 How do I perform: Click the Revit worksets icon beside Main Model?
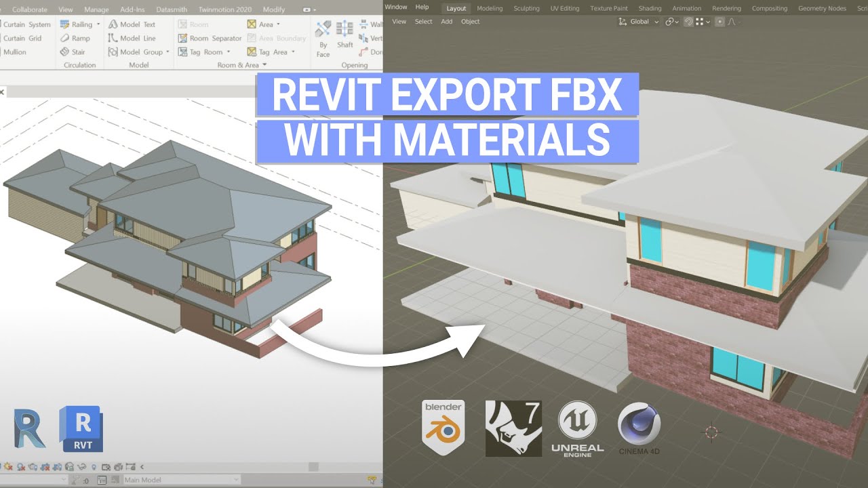tap(102, 480)
